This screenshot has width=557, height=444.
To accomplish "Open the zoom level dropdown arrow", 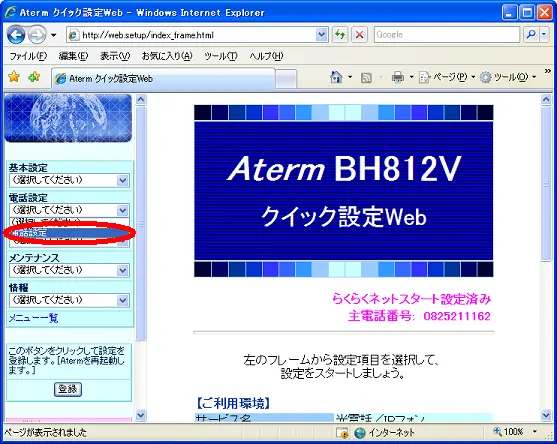I will (x=535, y=432).
